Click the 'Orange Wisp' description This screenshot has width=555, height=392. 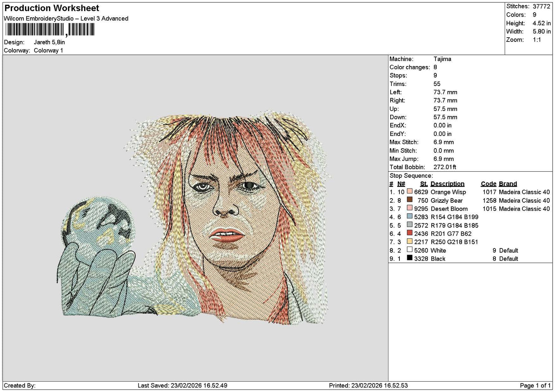point(448,192)
